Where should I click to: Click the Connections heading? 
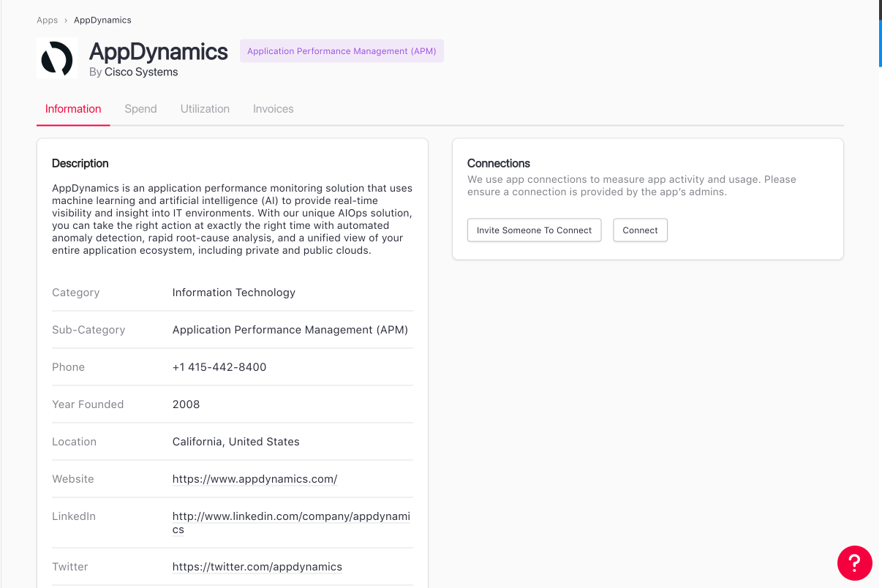(499, 163)
